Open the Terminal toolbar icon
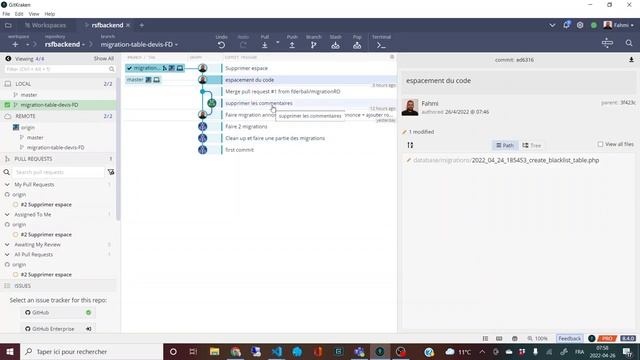 381,45
